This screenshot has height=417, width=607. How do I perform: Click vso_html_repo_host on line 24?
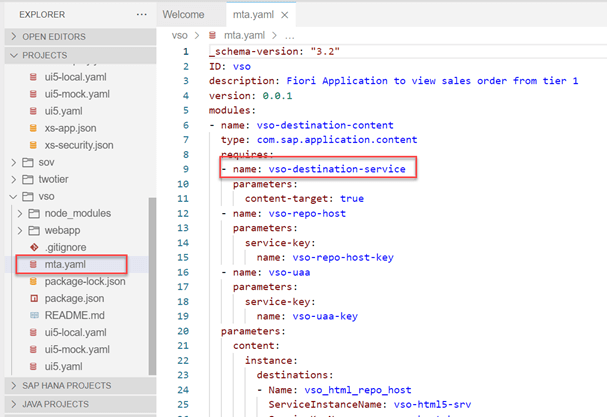[358, 390]
